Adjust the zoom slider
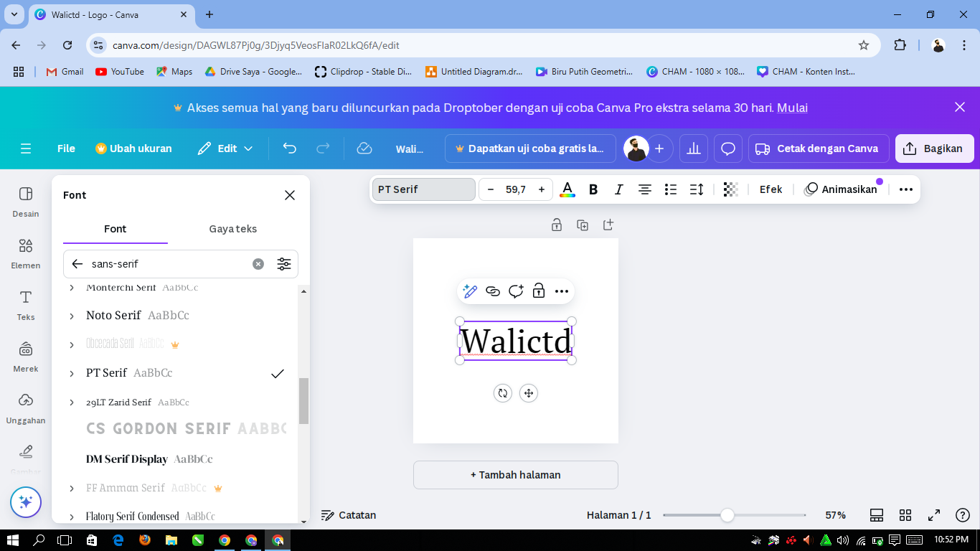This screenshot has height=551, width=980. coord(727,515)
